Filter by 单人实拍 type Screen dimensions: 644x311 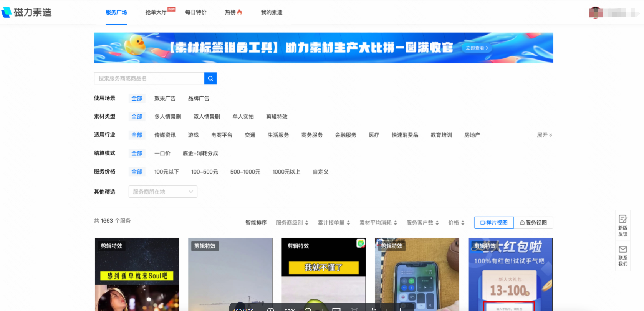pos(243,117)
